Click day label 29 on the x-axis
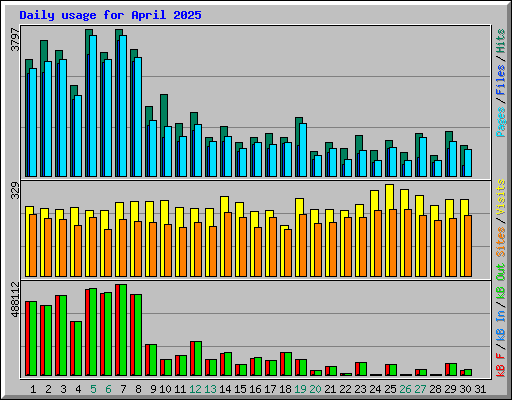Viewport: 512px width, 400px height. [x=450, y=389]
